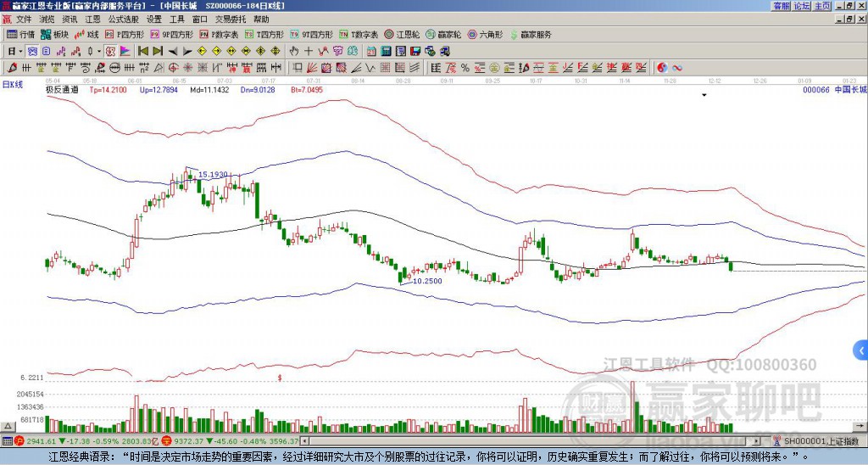Open the T四方形 time square tool
868x465 pixels.
click(264, 34)
